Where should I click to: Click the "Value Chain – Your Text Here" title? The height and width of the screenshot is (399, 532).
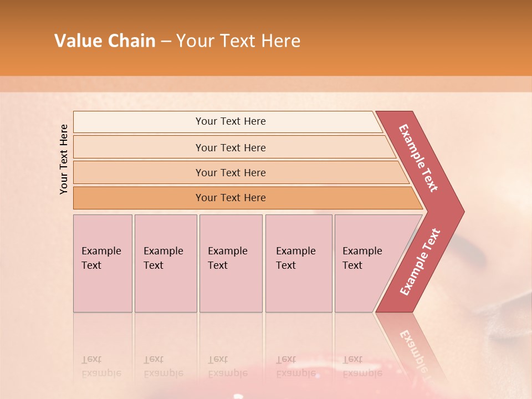click(177, 41)
